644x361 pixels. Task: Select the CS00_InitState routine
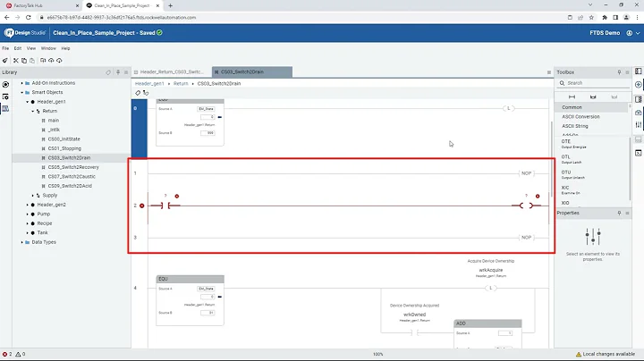[x=64, y=139]
